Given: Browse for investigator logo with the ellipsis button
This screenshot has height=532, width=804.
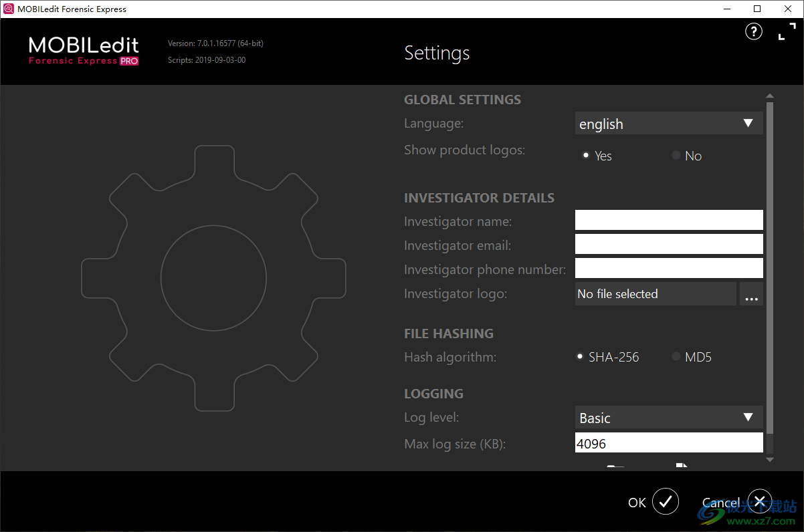Looking at the screenshot, I should 751,294.
